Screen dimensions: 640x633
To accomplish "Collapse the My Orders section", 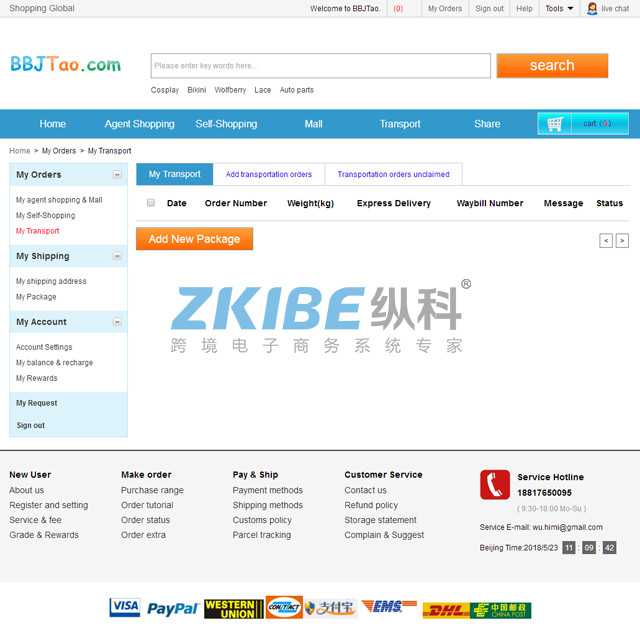I will 117,175.
